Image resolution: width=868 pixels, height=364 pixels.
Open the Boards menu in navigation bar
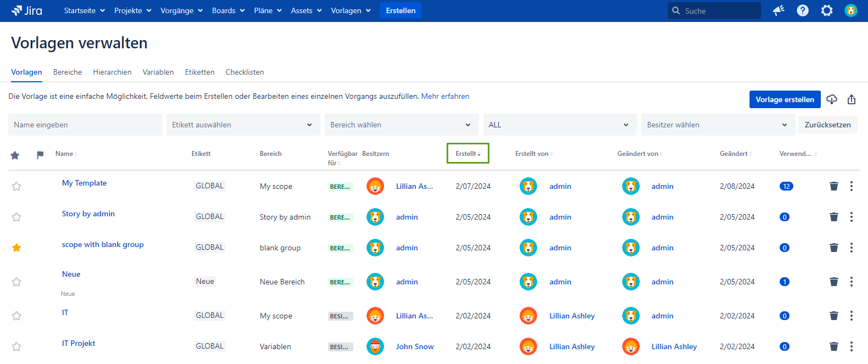228,10
